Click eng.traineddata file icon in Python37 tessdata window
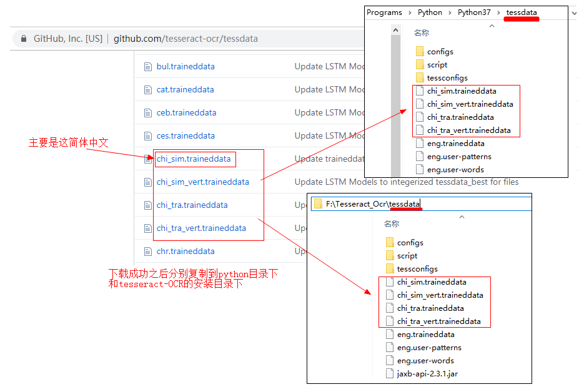 [420, 143]
